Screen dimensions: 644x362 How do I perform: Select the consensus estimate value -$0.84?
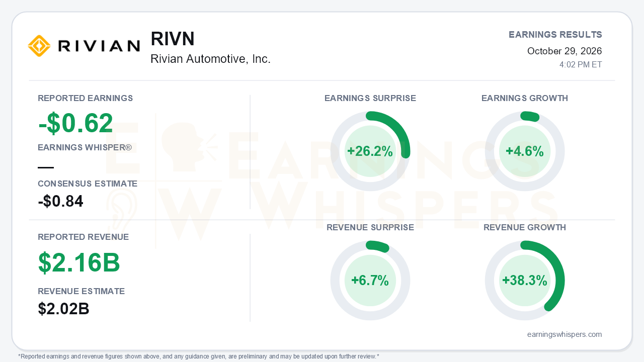point(60,201)
